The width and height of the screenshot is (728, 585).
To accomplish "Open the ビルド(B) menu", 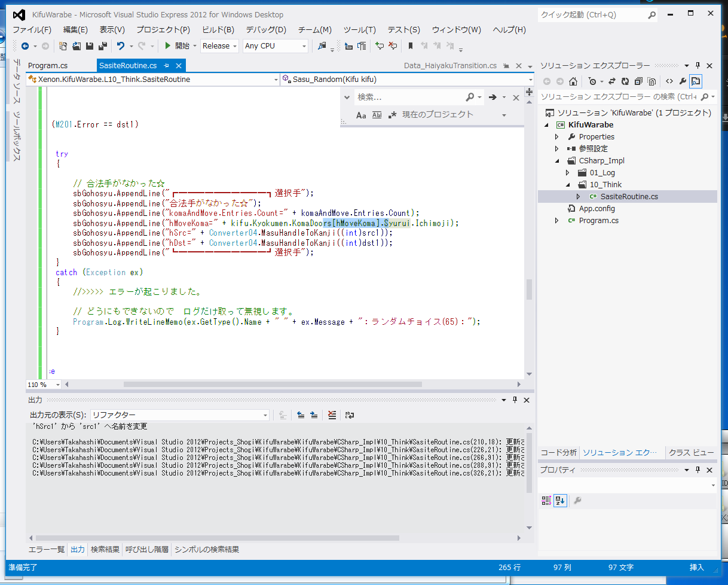I will [x=218, y=30].
